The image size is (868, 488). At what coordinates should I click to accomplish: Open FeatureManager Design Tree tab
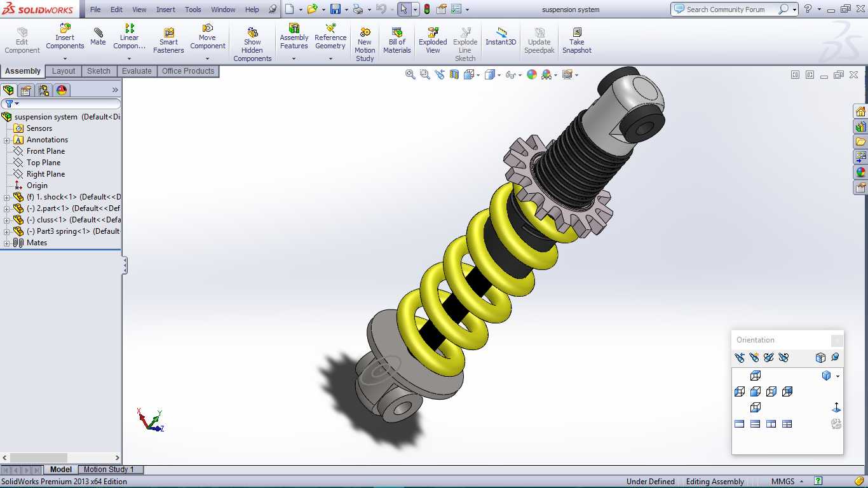click(x=8, y=90)
